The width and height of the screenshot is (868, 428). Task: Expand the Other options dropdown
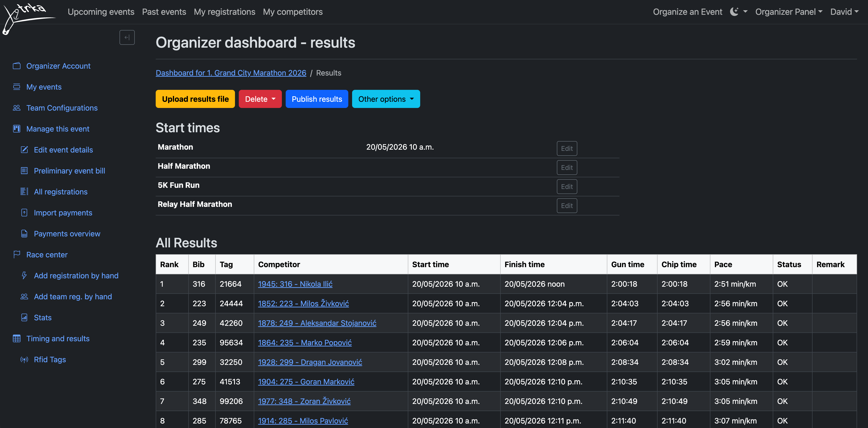(x=386, y=99)
